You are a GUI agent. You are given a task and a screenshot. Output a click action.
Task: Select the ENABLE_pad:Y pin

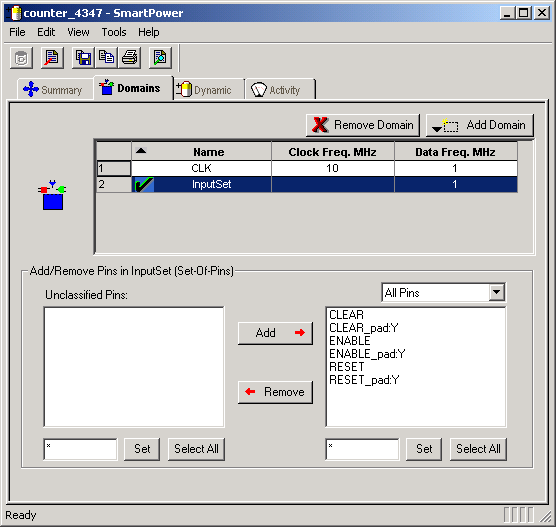pos(367,354)
